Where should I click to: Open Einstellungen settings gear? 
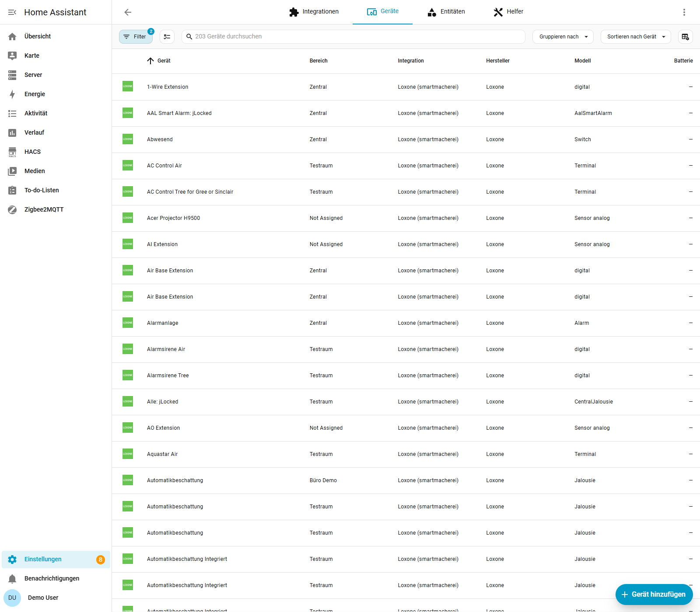tap(56, 560)
